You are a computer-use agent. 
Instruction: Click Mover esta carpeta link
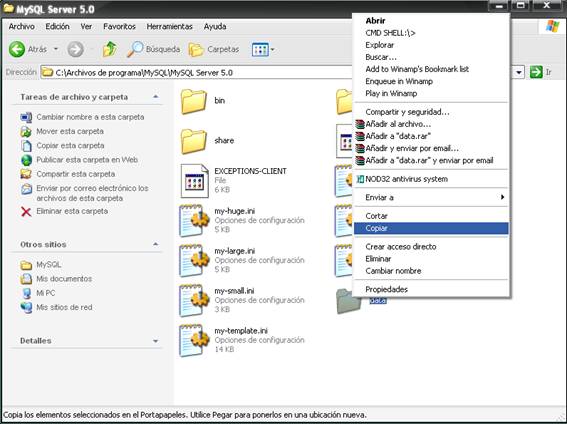(x=70, y=131)
